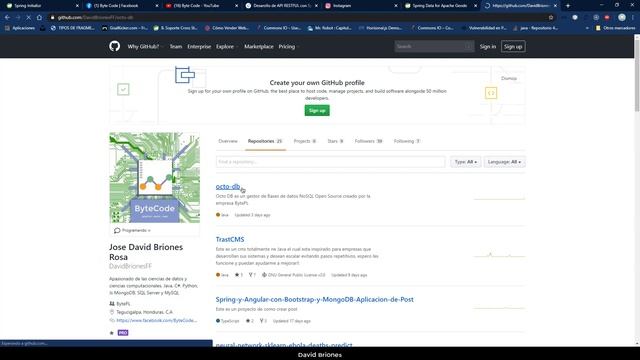This screenshot has width=640, height=360.
Task: Click the Sign in link
Action: [488, 47]
